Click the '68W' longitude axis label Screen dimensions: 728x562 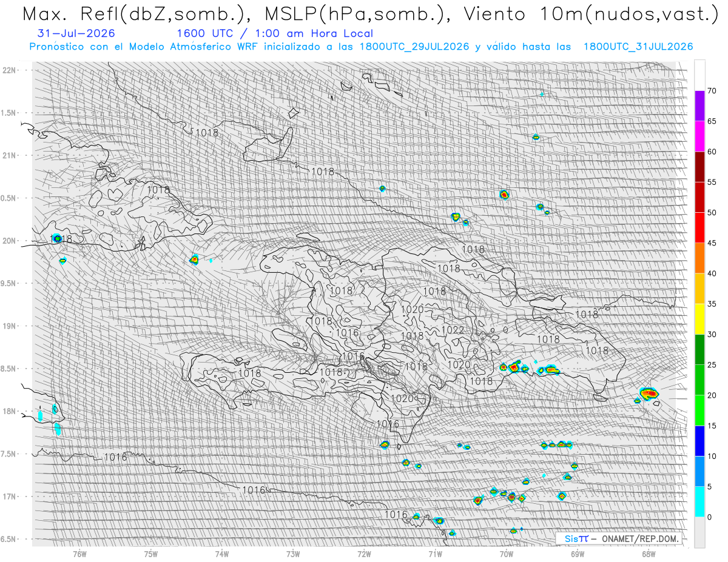point(649,554)
